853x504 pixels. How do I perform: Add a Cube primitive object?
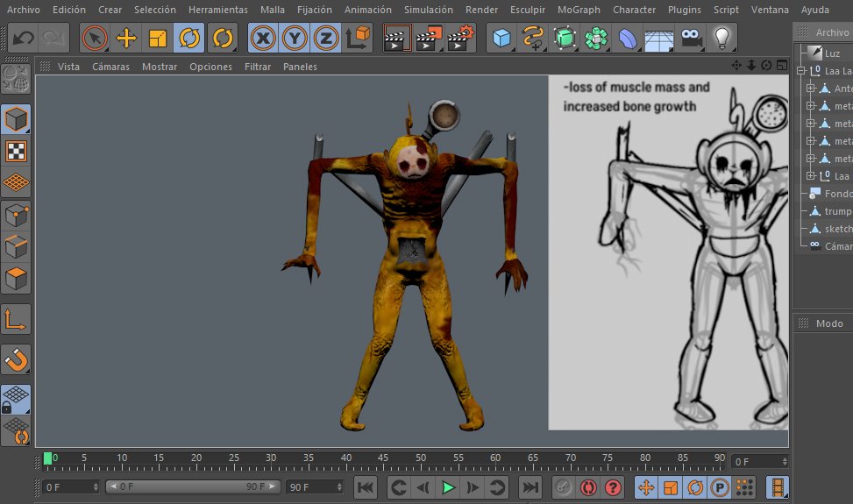[x=501, y=38]
